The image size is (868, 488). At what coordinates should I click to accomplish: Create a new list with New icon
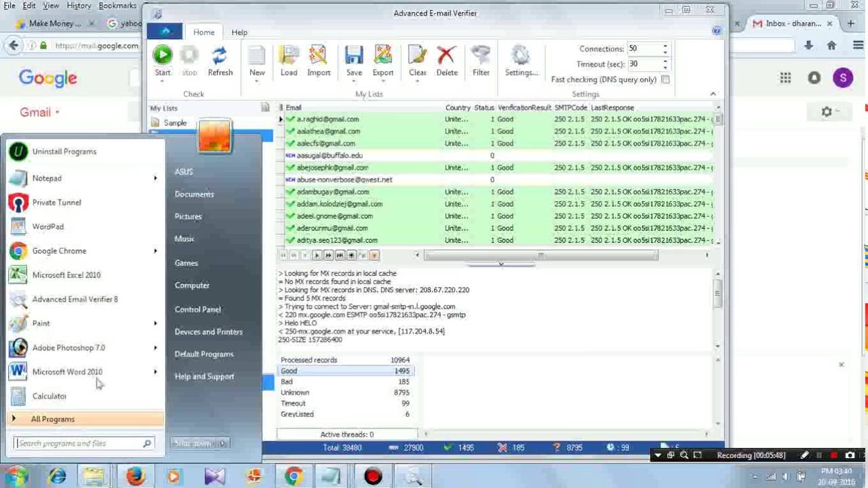point(257,56)
